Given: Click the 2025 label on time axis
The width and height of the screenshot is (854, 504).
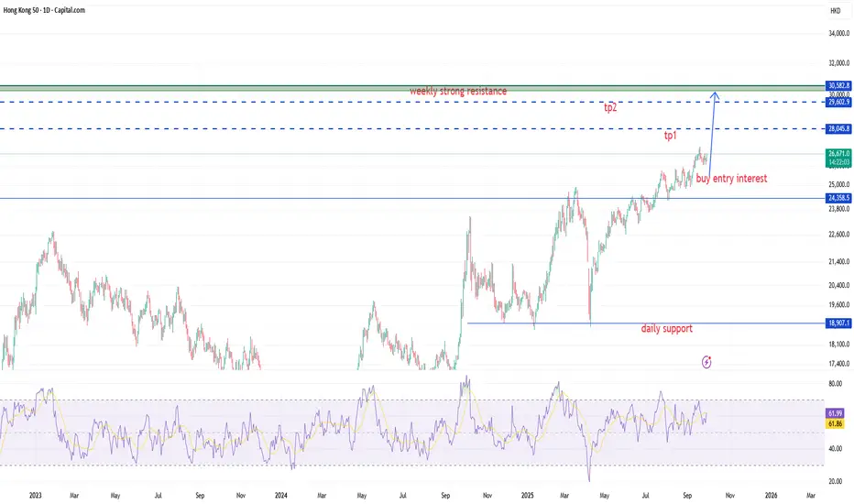Looking at the screenshot, I should pos(527,495).
